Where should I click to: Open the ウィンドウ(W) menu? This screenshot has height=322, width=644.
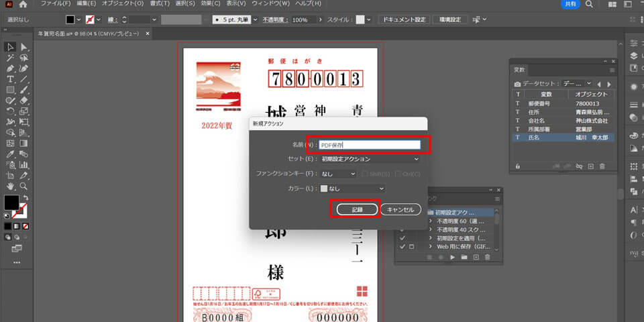coord(271,4)
